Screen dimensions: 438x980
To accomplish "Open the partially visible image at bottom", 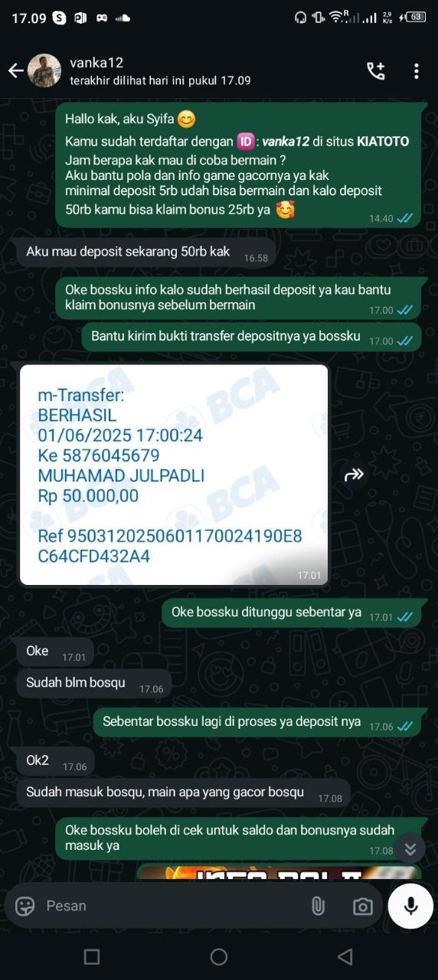I will [279, 872].
